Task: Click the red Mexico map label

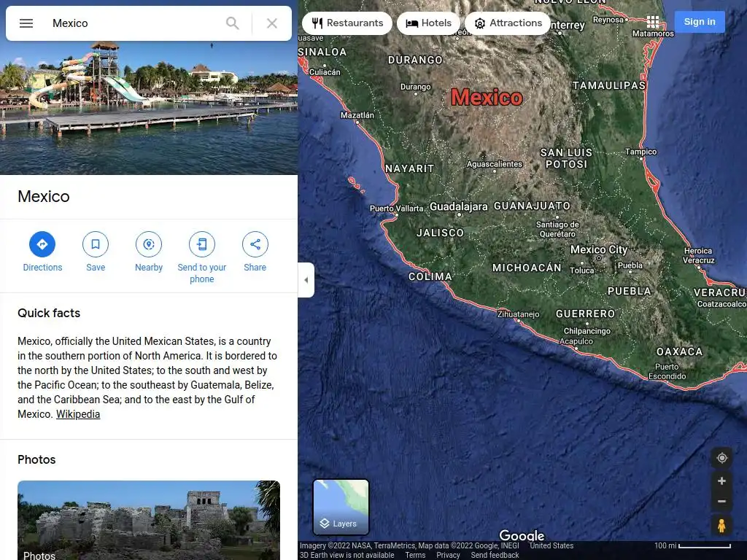Action: [487, 97]
